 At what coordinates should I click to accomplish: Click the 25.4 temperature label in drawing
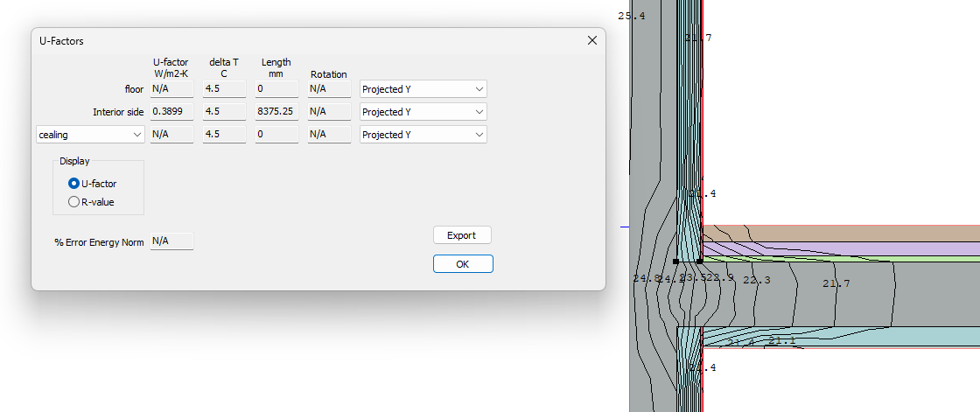[x=631, y=16]
